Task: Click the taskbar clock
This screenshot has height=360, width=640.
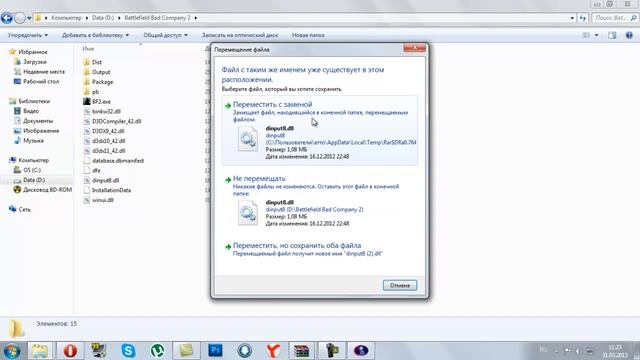Action: tap(615, 351)
